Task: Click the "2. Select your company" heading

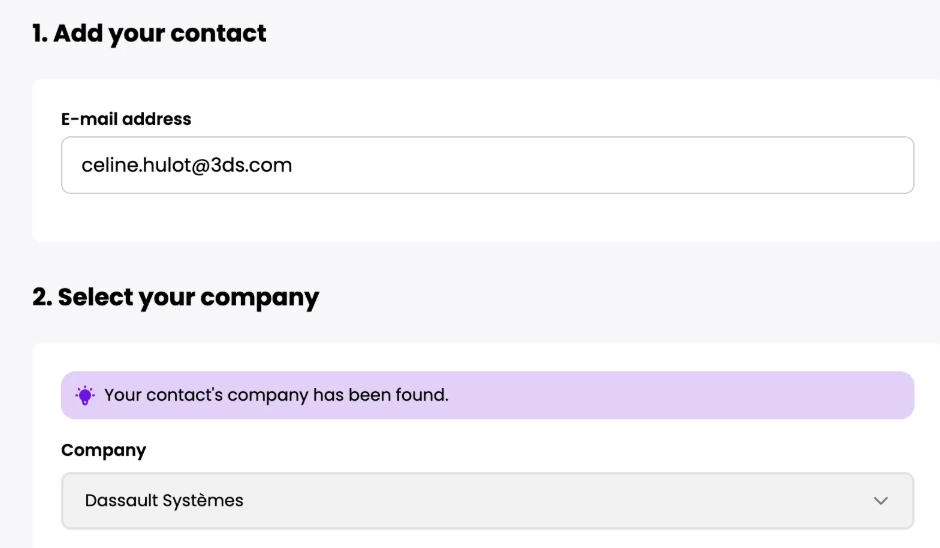Action: pyautogui.click(x=175, y=297)
